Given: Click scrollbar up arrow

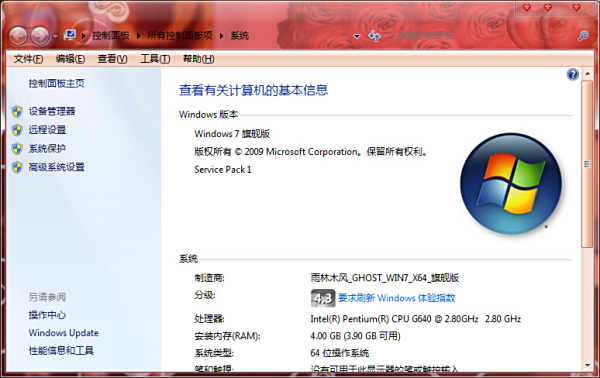Looking at the screenshot, I should (x=587, y=73).
